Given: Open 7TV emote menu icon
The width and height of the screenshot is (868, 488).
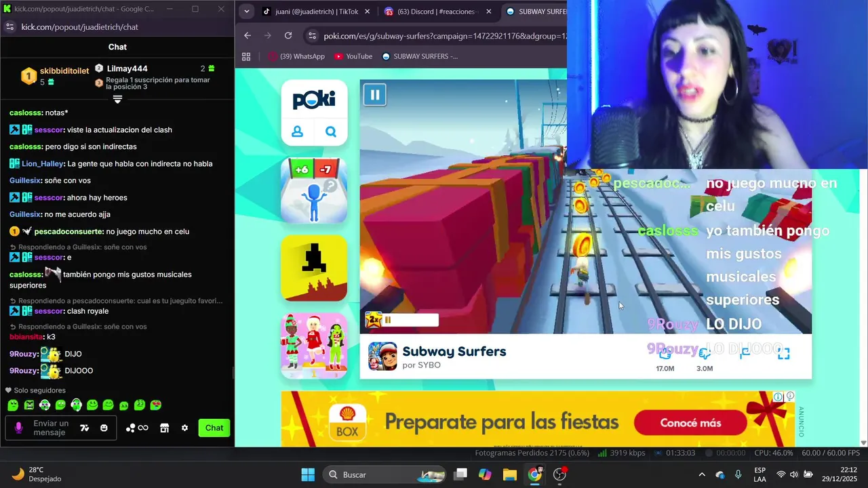Looking at the screenshot, I should (x=85, y=428).
